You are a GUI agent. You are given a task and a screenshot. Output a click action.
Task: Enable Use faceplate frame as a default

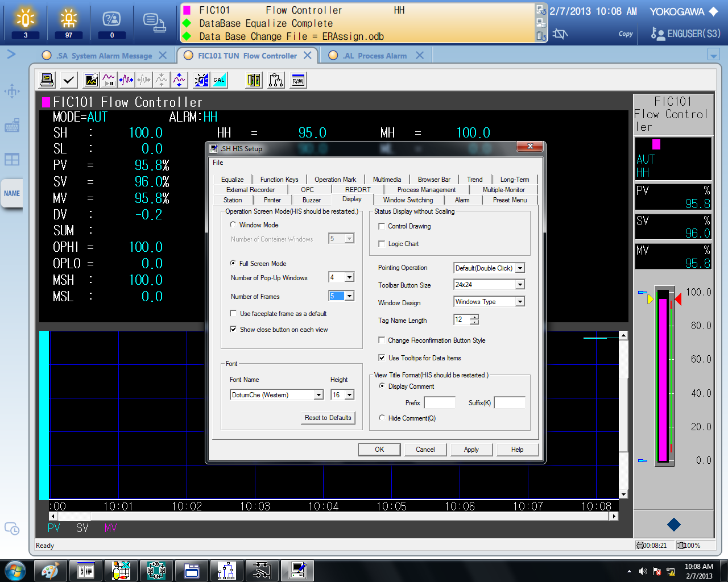[233, 314]
